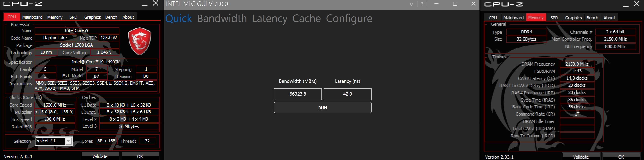Click the refresh icon in MLC title bar
644x160 pixels.
(x=411, y=4)
